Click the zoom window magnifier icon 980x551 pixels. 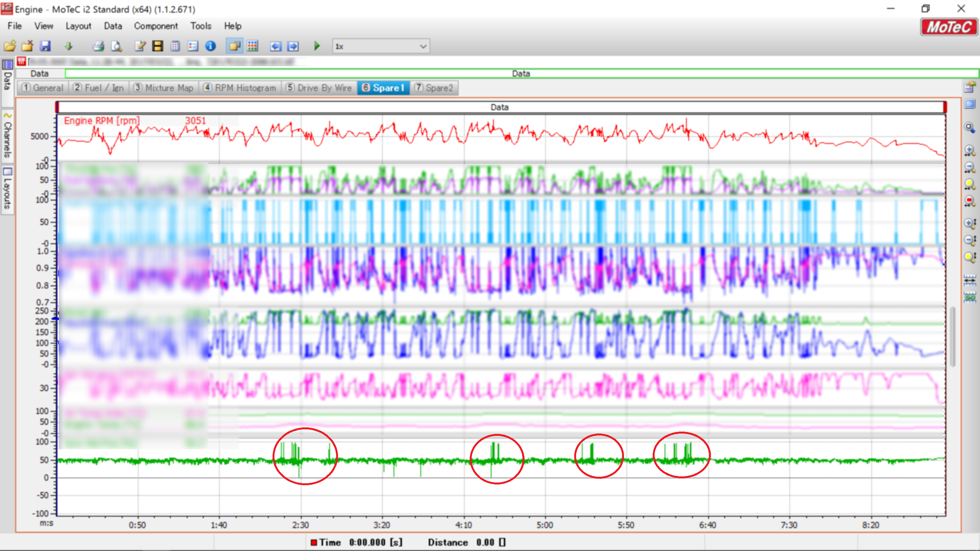pos(969,127)
